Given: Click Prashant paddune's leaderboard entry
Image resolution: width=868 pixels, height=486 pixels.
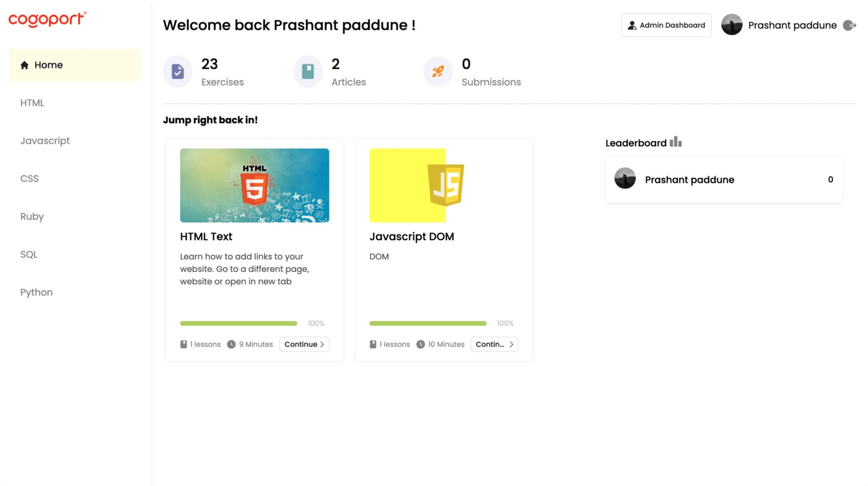Looking at the screenshot, I should point(724,180).
